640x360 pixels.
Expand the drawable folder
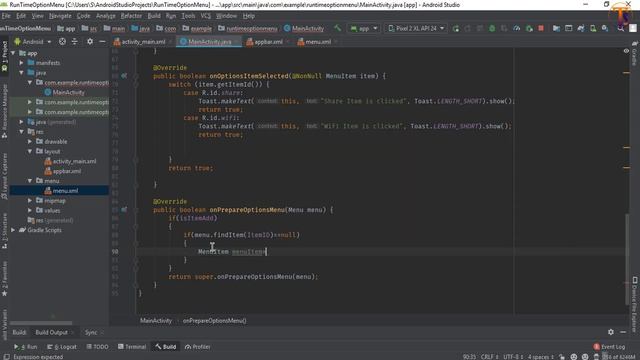pyautogui.click(x=30, y=141)
